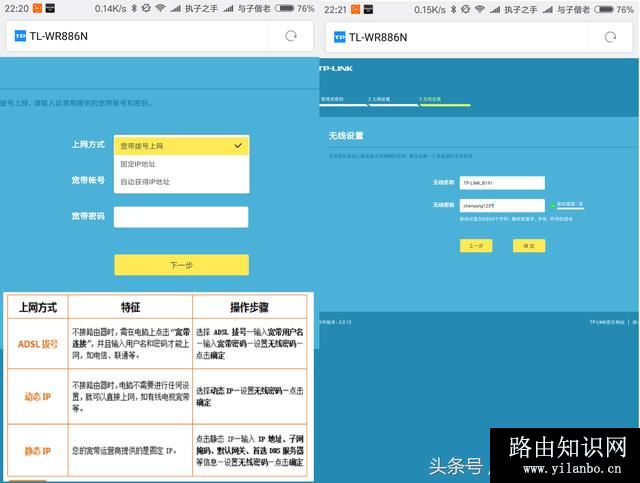This screenshot has height=483, width=640.
Task: Tap black notification icon in right status bar
Action: click(369, 9)
